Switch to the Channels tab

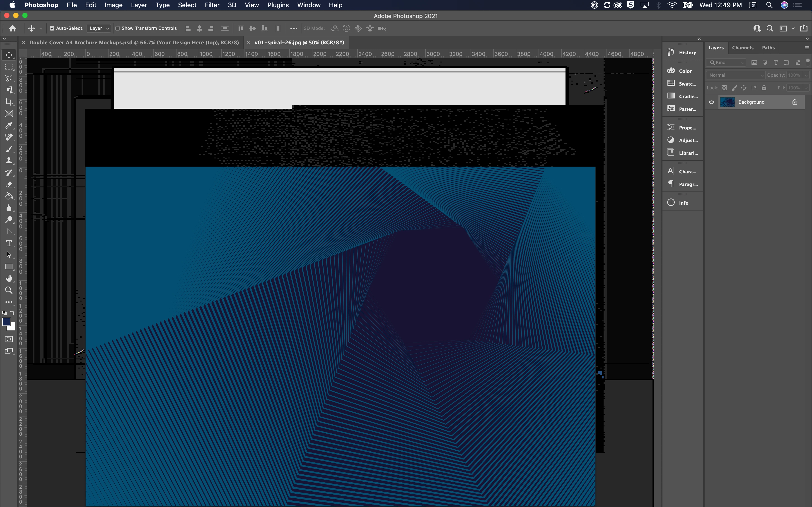(x=742, y=48)
